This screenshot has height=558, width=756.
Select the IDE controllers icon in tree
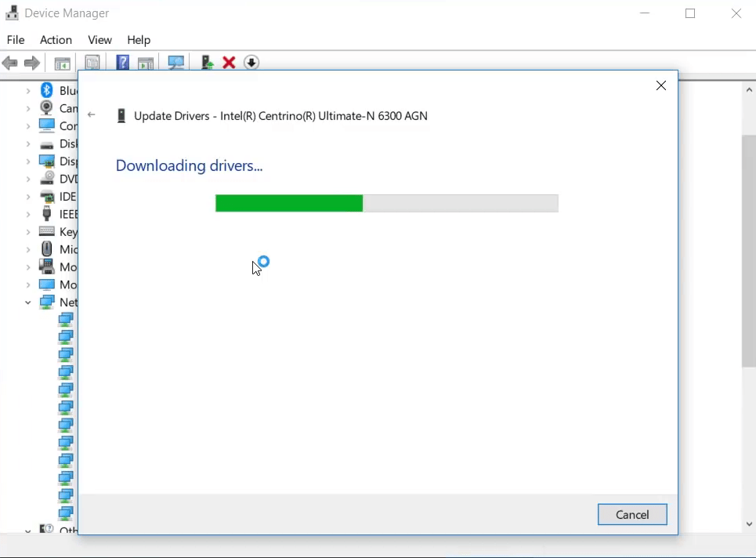click(x=47, y=196)
